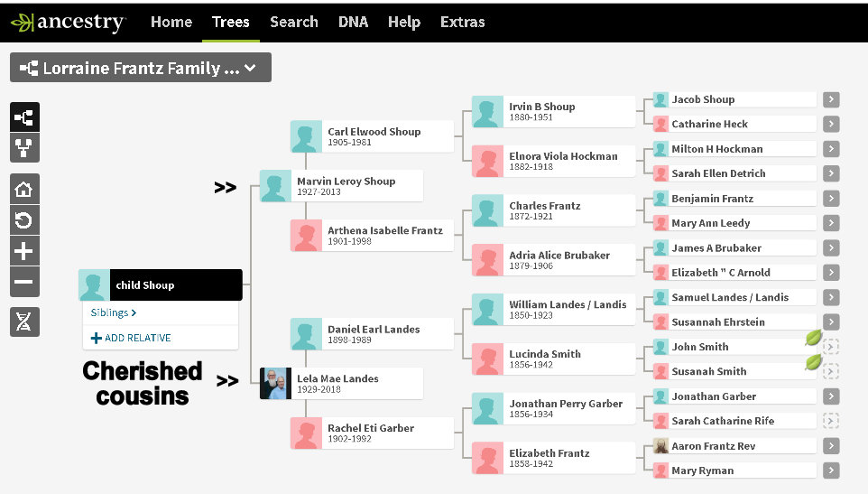
Task: Click the leaf hint beside John Smith
Action: [x=813, y=339]
